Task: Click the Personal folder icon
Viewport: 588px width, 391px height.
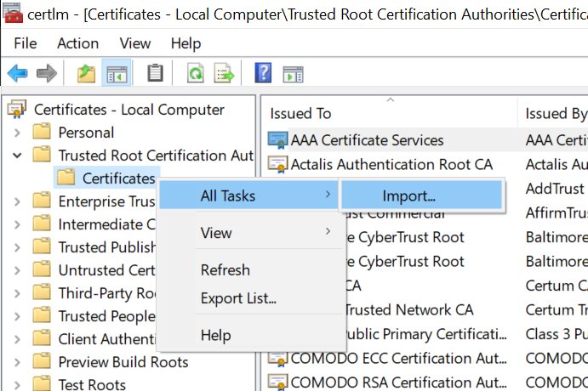Action: tap(42, 132)
